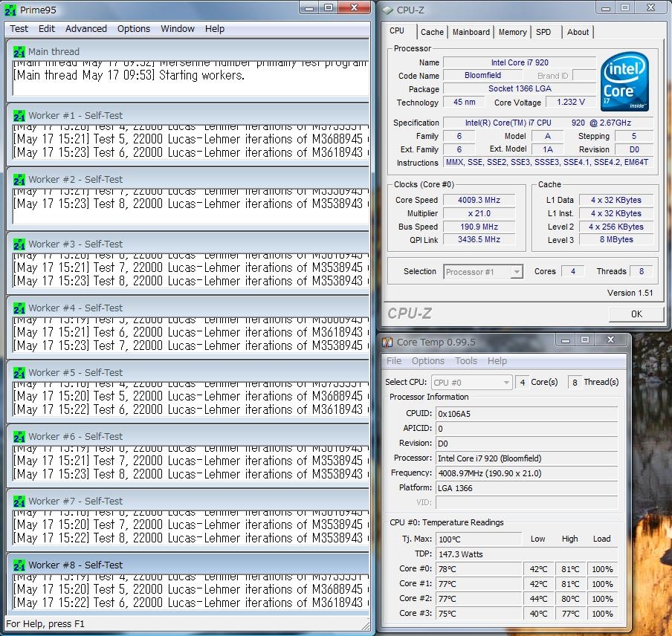The height and width of the screenshot is (636, 672).
Task: Open the Tools menu in Core Temp
Action: pyautogui.click(x=466, y=361)
